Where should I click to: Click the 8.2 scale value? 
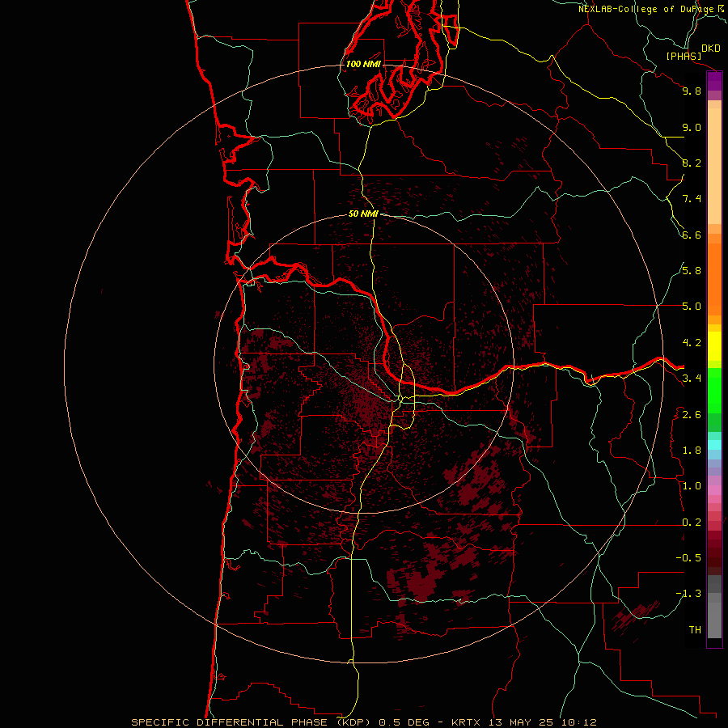[692, 163]
